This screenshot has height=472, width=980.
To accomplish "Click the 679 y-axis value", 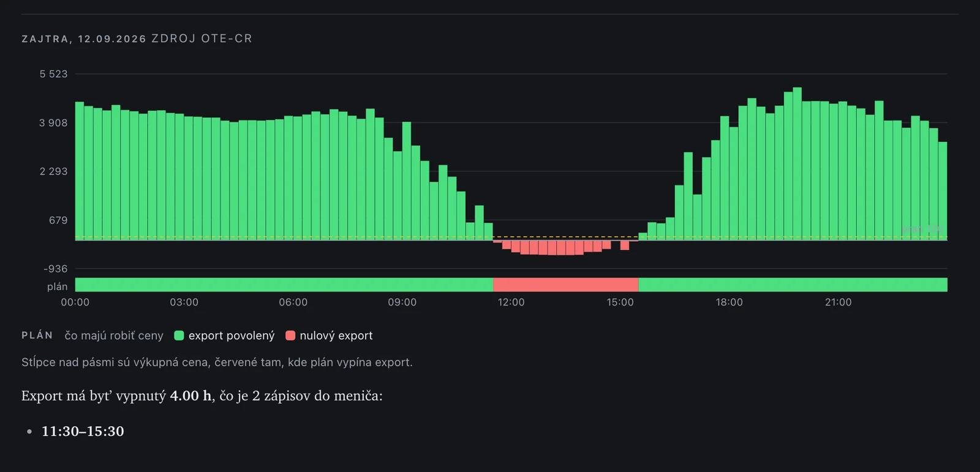I will (58, 220).
